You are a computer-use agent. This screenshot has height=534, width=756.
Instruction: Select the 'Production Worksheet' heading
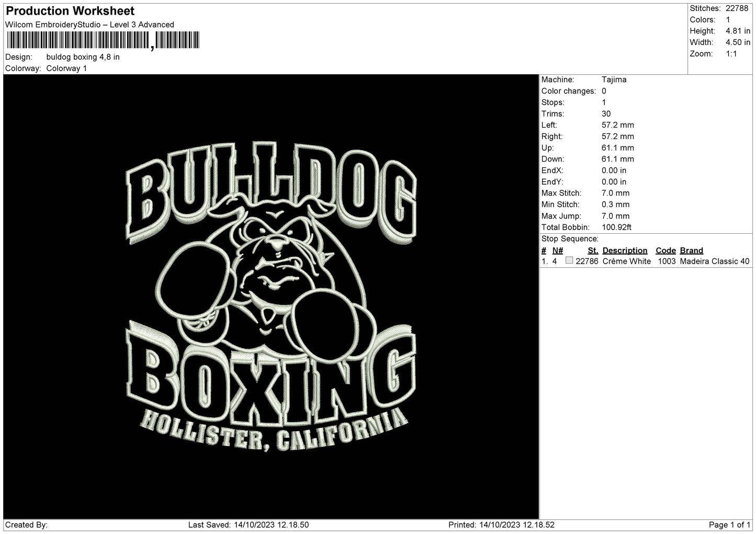(x=70, y=11)
